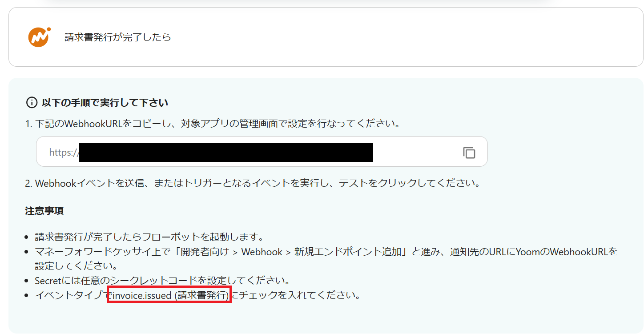Viewport: 644px width, 334px height.
Task: Click the orange Money Forward app icon
Action: point(40,37)
